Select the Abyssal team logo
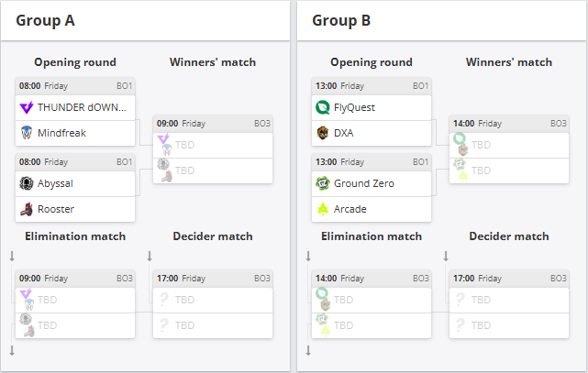Viewport: 588px width, 373px height. click(x=27, y=183)
